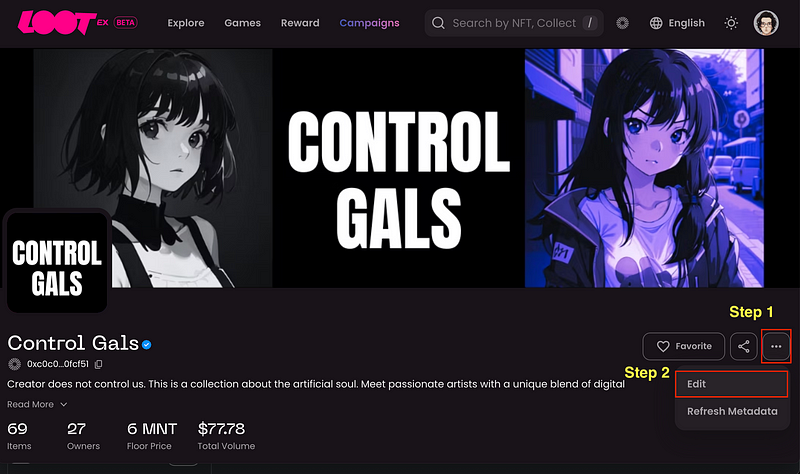800x474 pixels.
Task: Open the Reward nav link
Action: (x=300, y=23)
